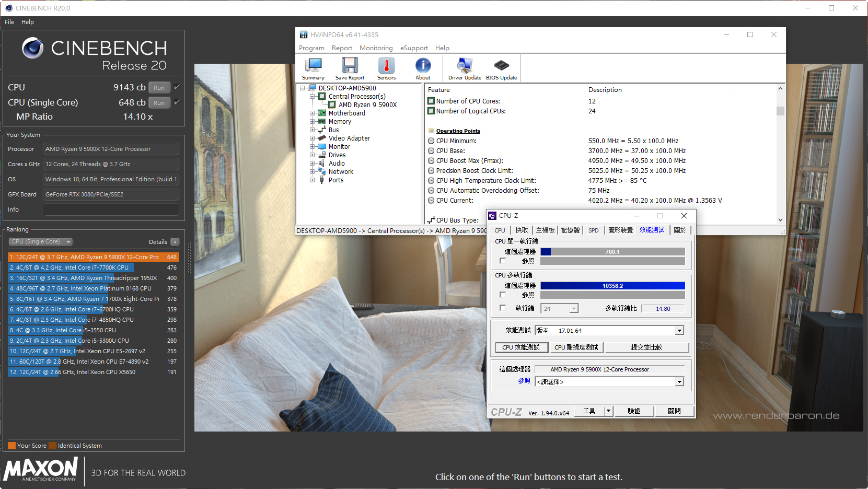The width and height of the screenshot is (868, 489).
Task: Open the Summary tool in HWiNFO64
Action: [x=313, y=68]
